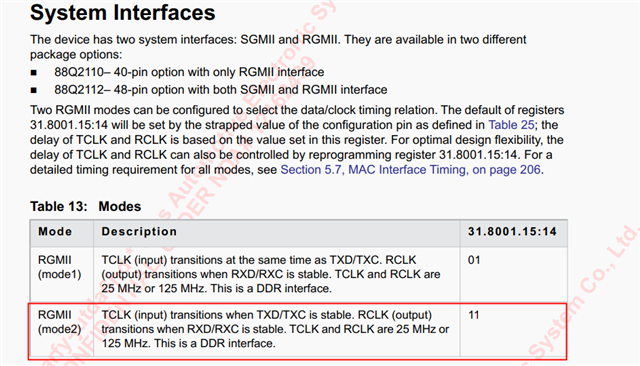Click the 88Q2112 48-pin bullet item

coord(221,90)
